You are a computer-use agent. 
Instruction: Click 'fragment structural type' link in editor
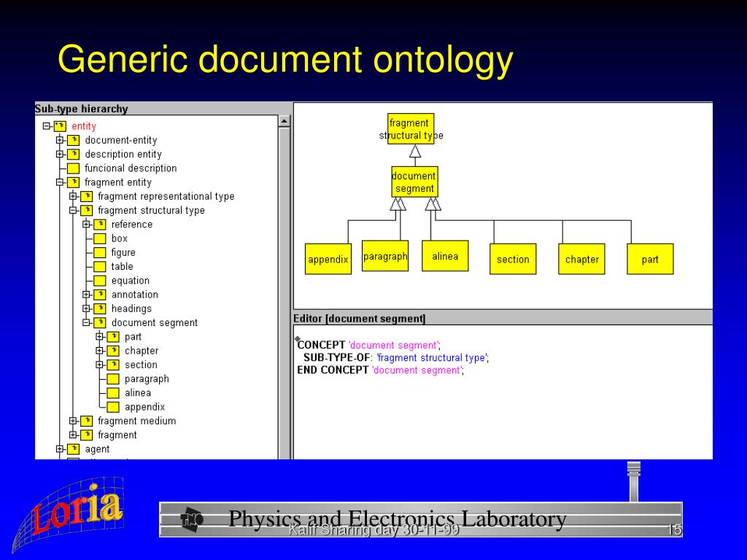click(x=432, y=357)
